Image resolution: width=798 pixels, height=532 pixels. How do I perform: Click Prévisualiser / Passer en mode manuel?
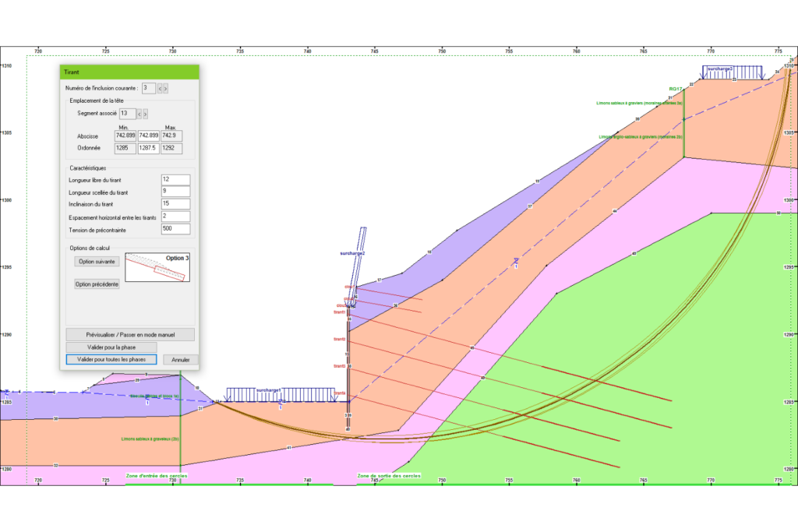coord(130,334)
